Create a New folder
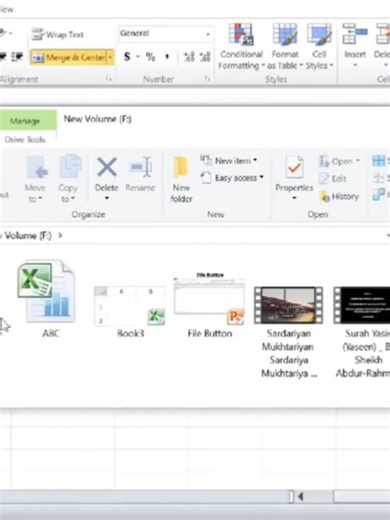This screenshot has height=520, width=390. [181, 180]
